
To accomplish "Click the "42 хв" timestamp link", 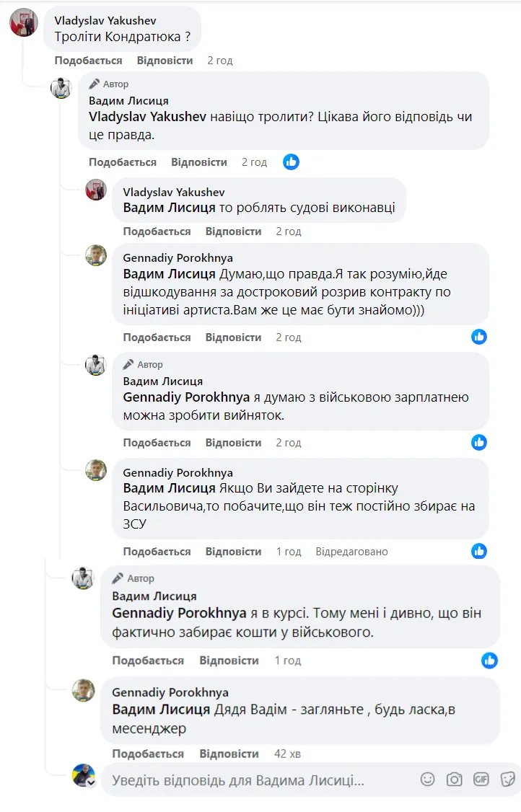I will pyautogui.click(x=287, y=754).
